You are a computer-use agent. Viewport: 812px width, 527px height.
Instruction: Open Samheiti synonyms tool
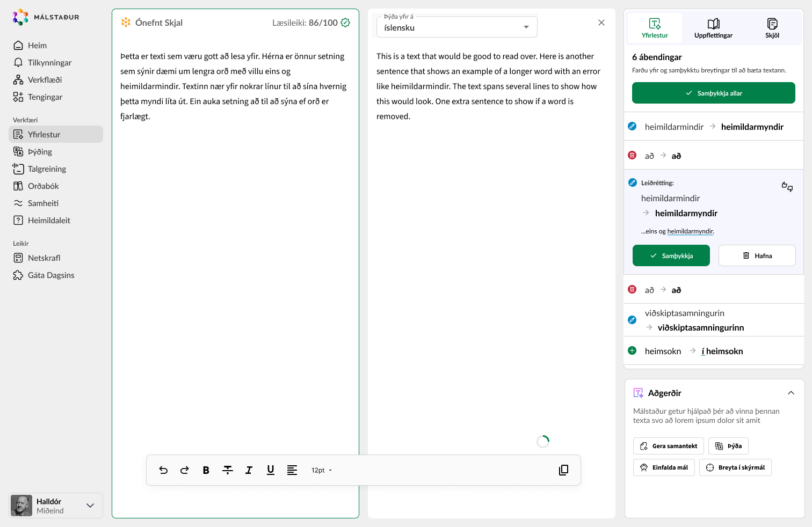pyautogui.click(x=56, y=203)
